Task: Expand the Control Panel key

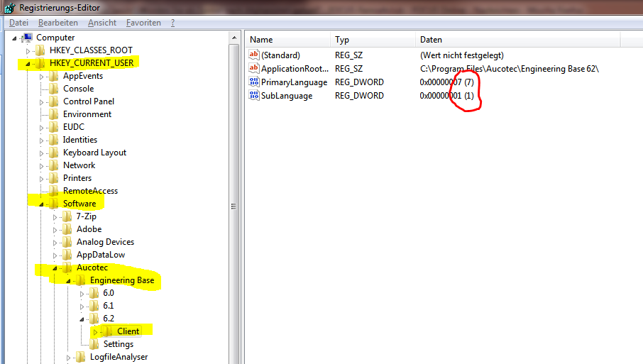Action: [41, 102]
